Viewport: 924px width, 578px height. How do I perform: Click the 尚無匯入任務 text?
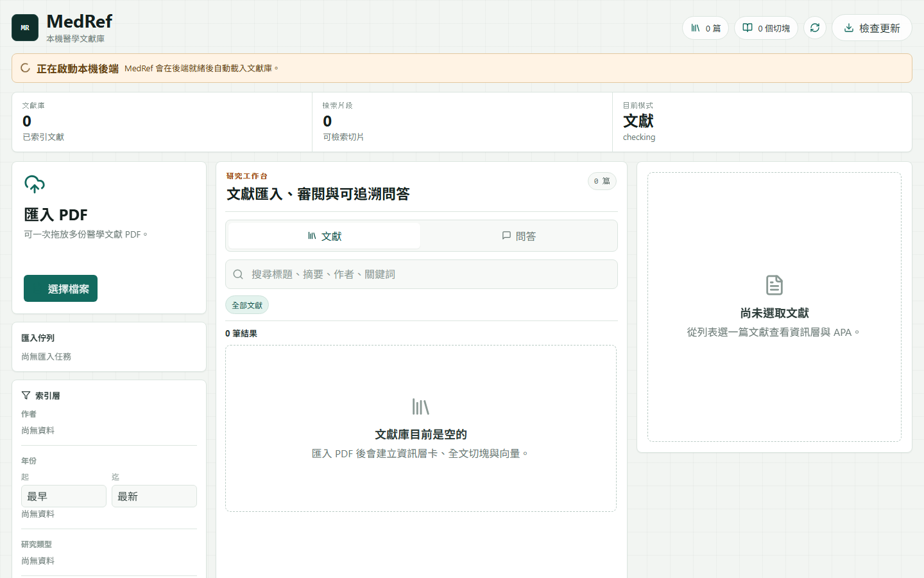(x=46, y=356)
